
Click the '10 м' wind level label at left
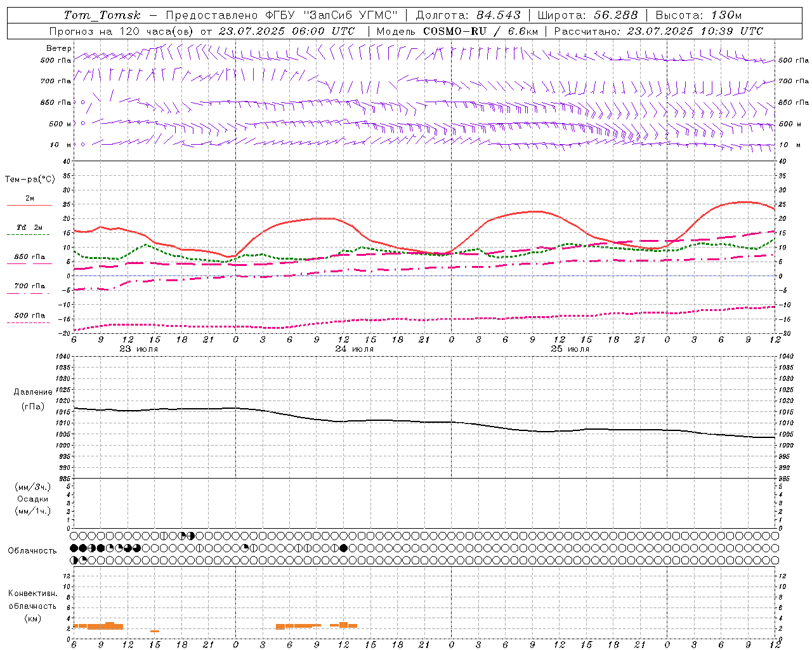click(61, 145)
